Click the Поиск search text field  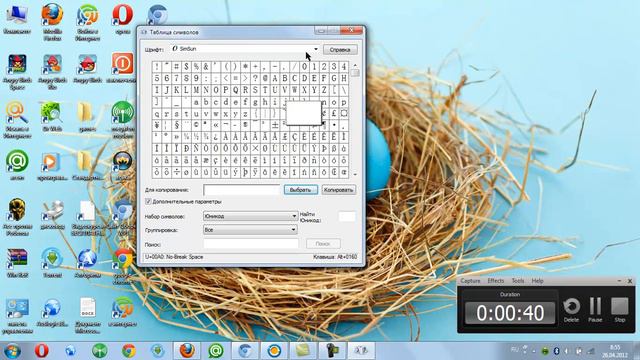point(251,244)
